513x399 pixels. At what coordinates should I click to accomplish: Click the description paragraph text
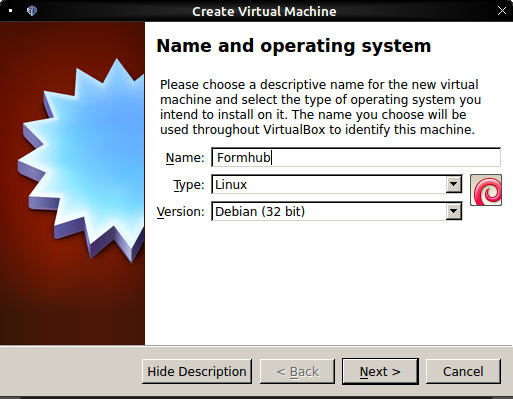click(x=320, y=107)
